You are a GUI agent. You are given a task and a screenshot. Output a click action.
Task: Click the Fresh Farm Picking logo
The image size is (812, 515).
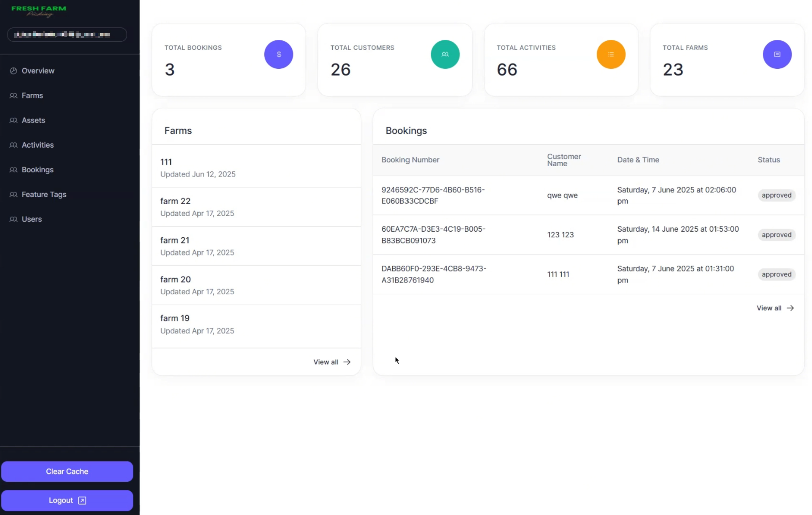pos(38,11)
